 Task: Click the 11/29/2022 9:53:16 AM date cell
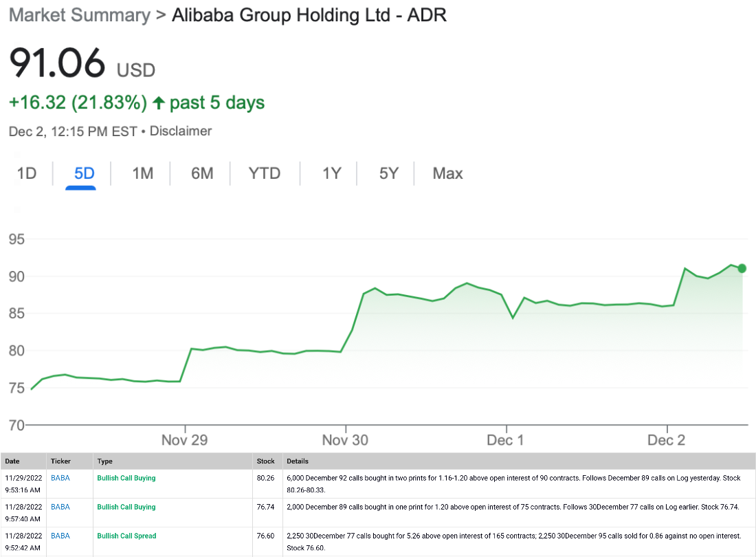point(23,483)
